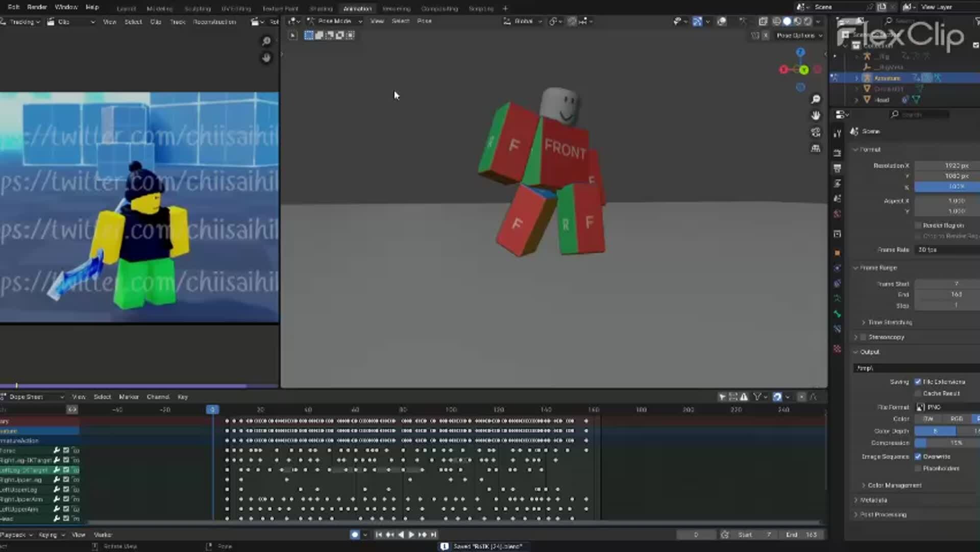The height and width of the screenshot is (552, 980).
Task: Click the red X axis on navigation gizmo
Action: pos(783,69)
